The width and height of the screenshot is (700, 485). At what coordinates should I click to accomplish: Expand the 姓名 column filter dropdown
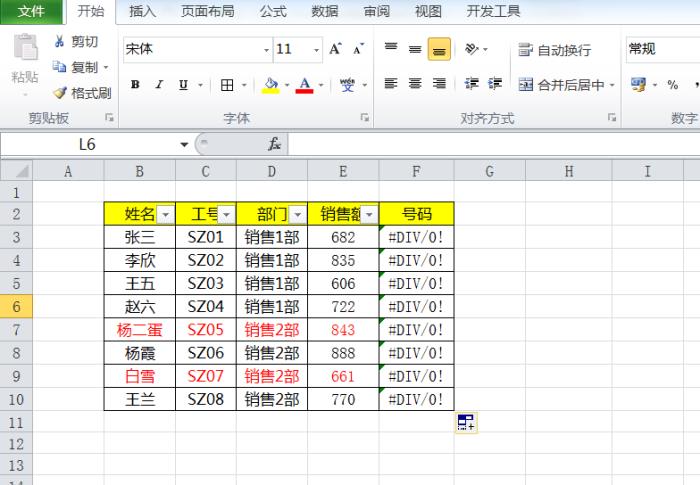pos(165,214)
